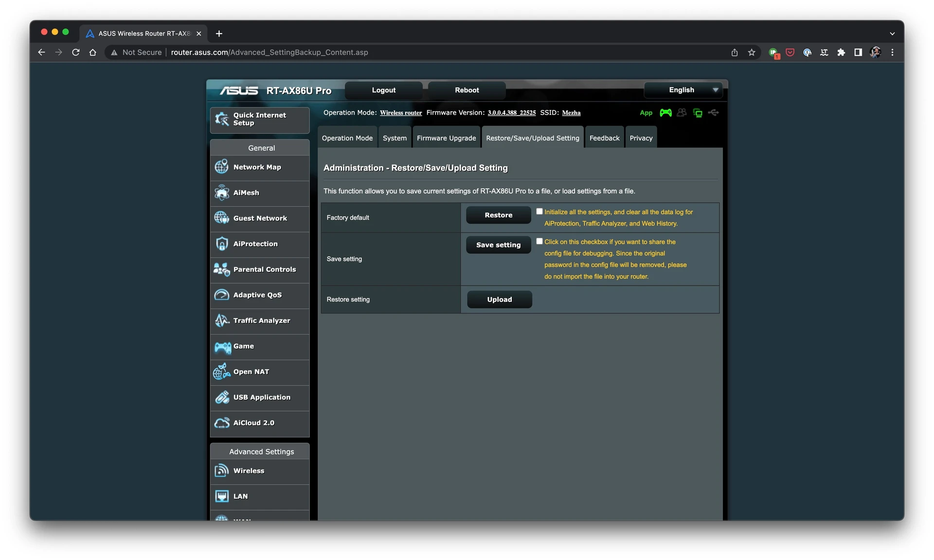Switch to the Feedback tab

pyautogui.click(x=605, y=138)
